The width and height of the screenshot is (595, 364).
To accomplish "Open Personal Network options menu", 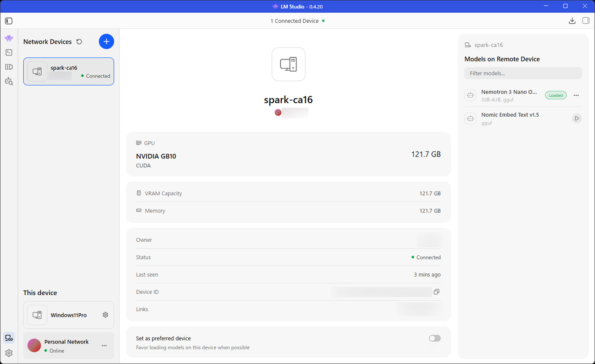I will point(104,345).
